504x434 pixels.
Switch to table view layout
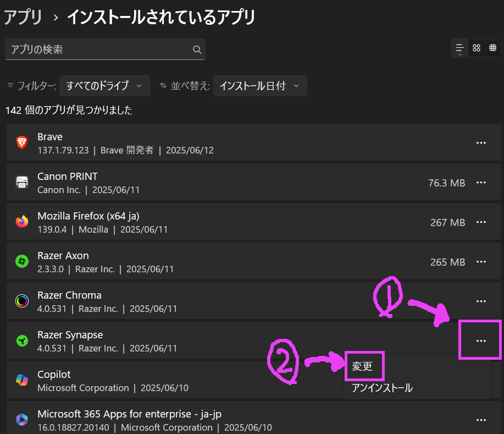point(492,48)
